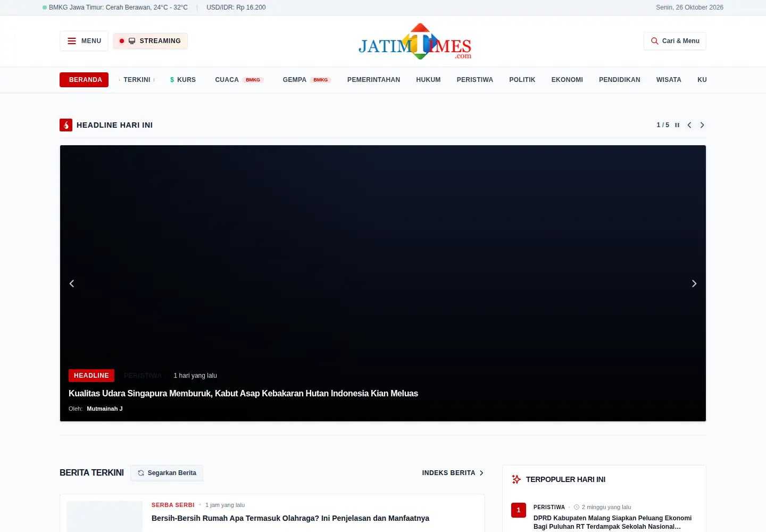
Task: Click the Terpopuler Hari Ini sparkle icon
Action: click(x=516, y=479)
